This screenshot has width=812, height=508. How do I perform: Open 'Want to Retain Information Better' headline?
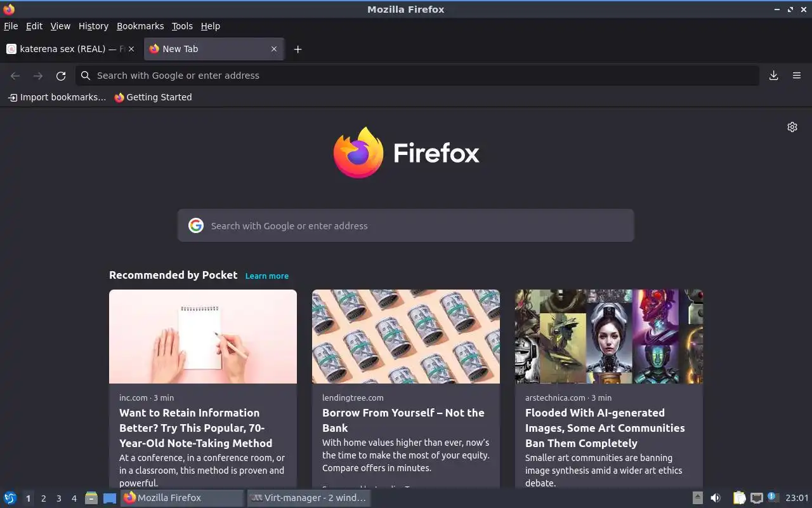(196, 428)
